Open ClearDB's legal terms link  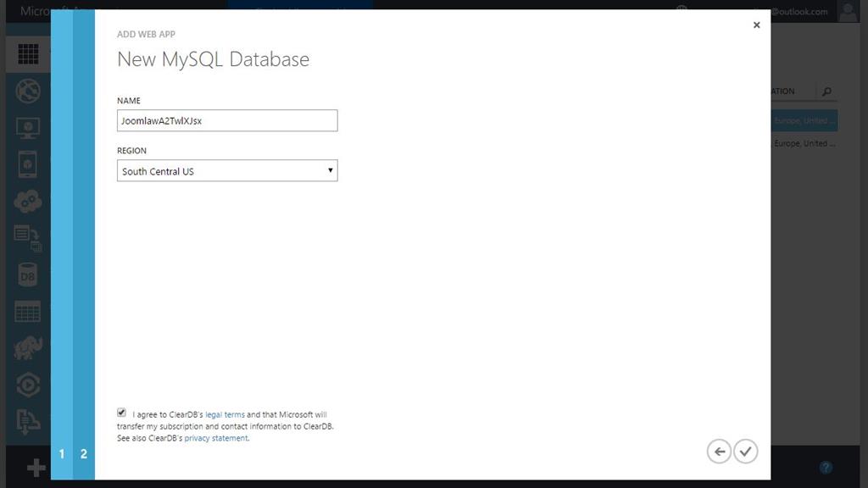pos(225,414)
